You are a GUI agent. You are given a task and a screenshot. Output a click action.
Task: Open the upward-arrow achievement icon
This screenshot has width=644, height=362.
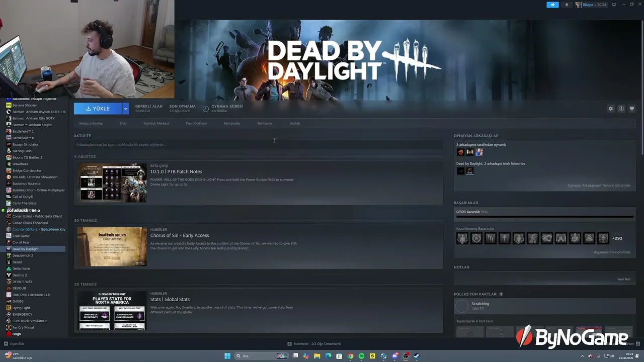coord(505,238)
